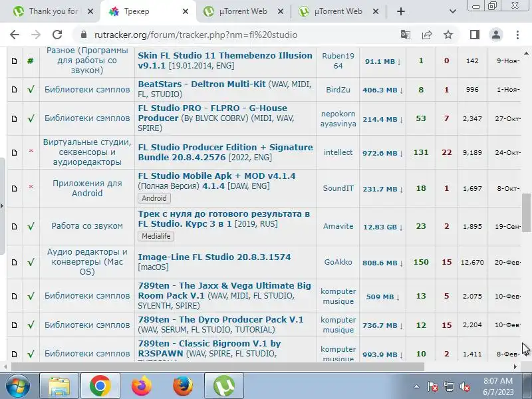
Task: Click the taskbar clock 8:07 AM
Action: (498, 386)
